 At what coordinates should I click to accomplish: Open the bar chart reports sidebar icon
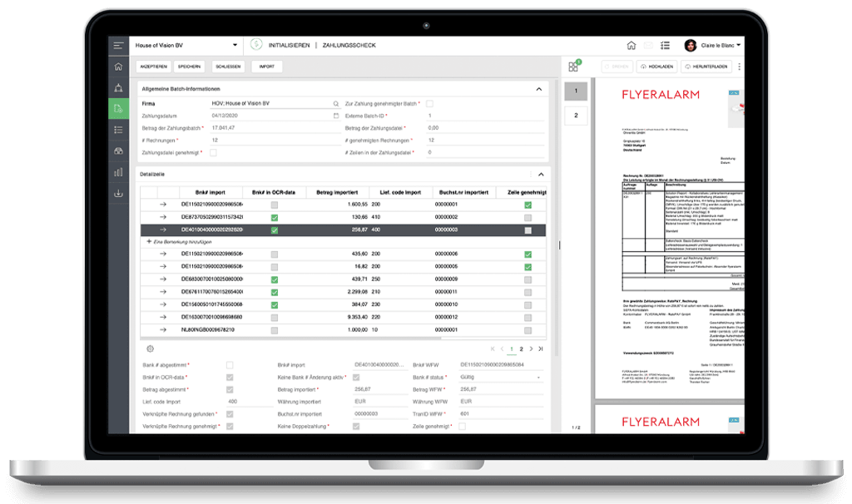(x=118, y=172)
